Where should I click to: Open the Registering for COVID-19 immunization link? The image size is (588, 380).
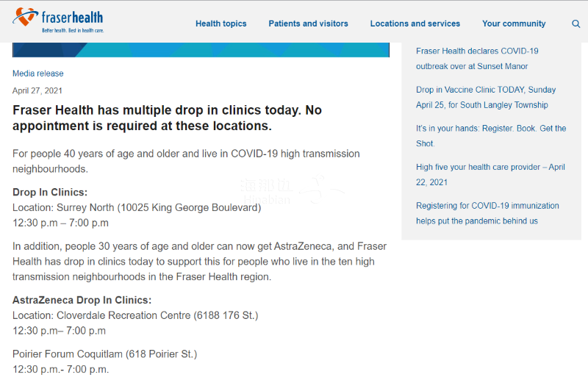487,213
